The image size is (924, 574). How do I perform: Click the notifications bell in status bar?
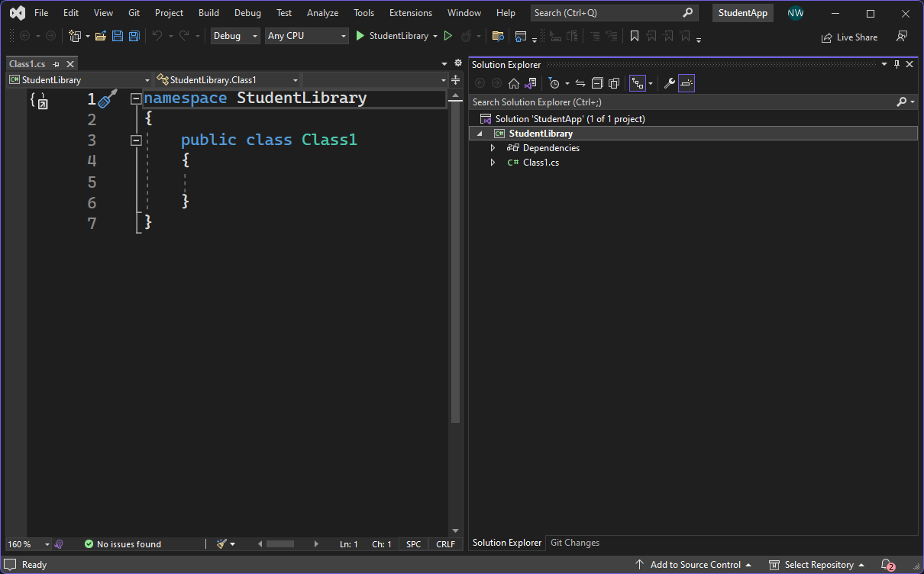[887, 565]
